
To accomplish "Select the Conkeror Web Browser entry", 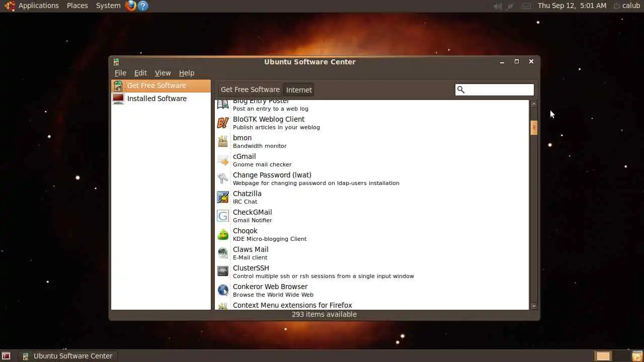I will click(372, 290).
